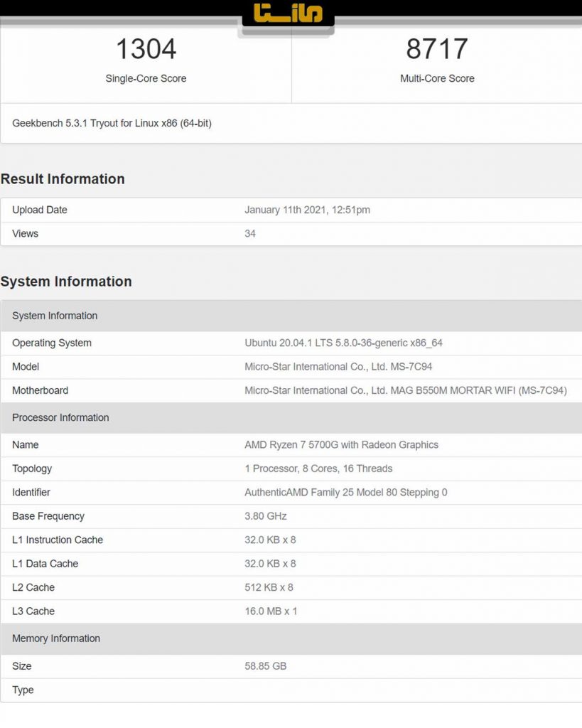Click the Views label

click(x=25, y=233)
